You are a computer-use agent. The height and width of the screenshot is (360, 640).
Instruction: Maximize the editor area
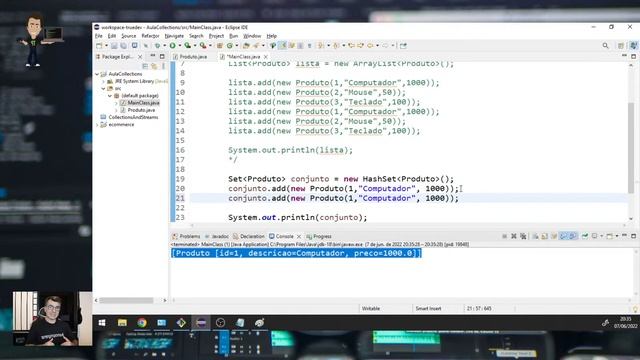coord(633,56)
